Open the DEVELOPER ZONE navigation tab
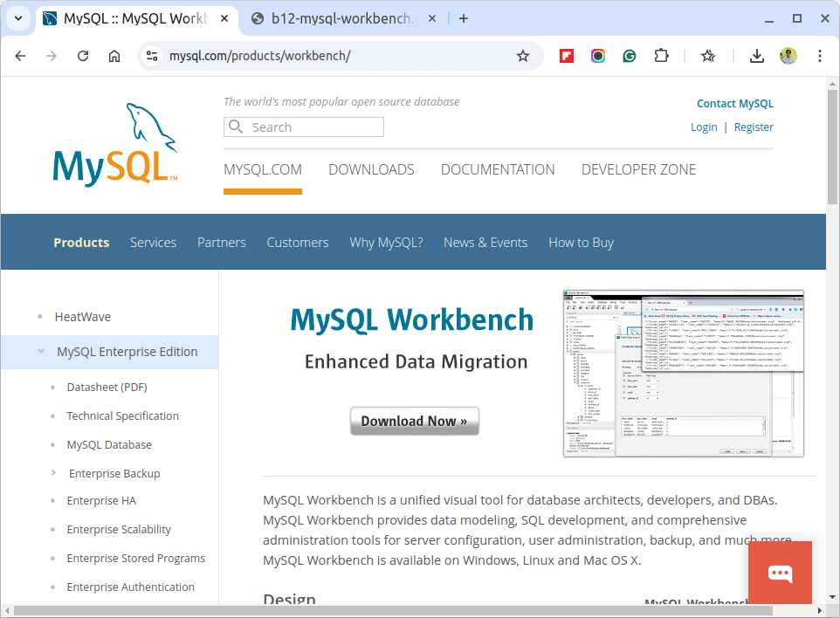 pos(638,169)
